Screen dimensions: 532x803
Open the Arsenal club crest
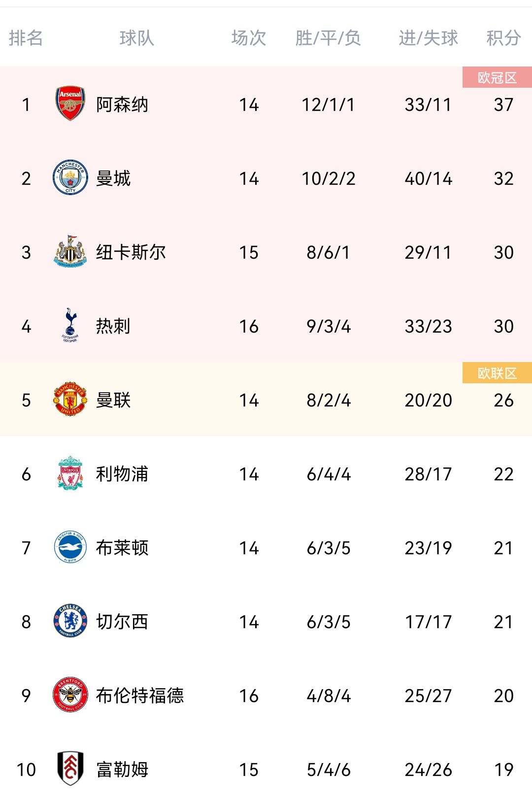[70, 104]
